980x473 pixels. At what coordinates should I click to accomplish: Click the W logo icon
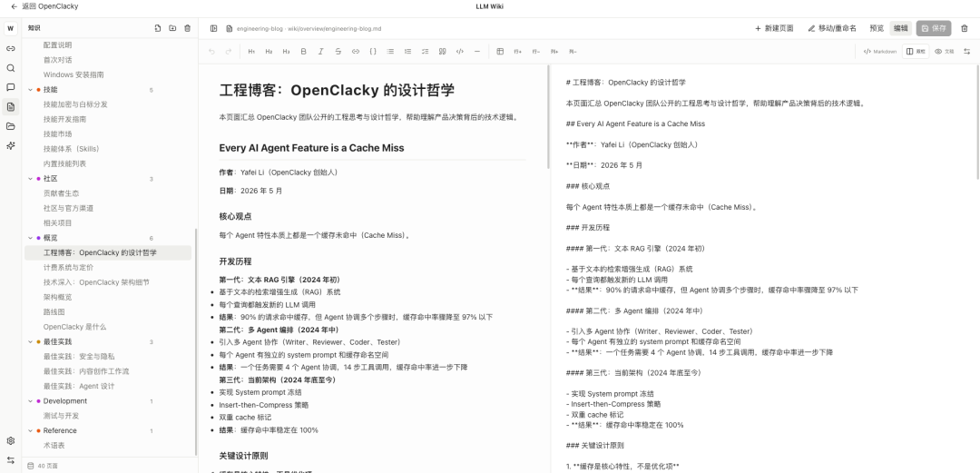coord(11,28)
